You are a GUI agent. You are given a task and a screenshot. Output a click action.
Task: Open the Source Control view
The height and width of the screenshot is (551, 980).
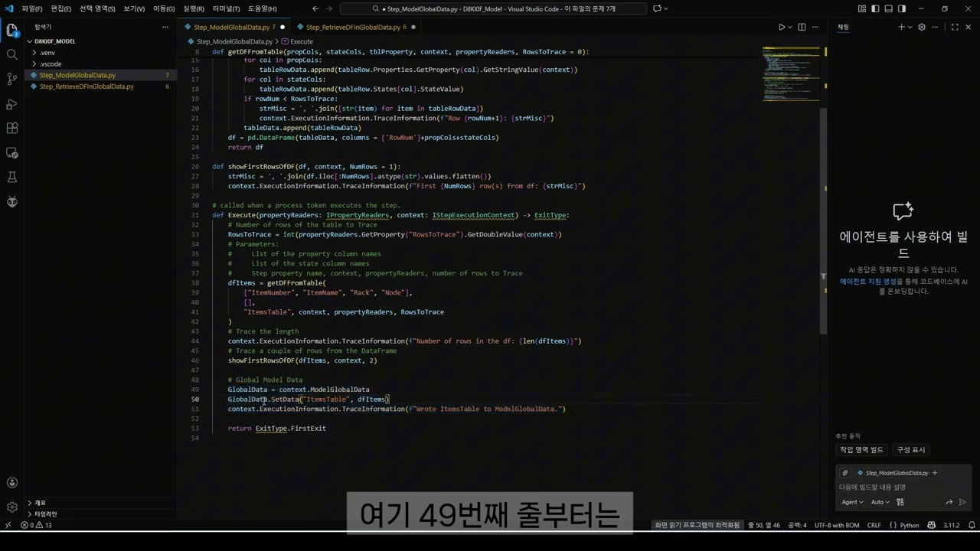point(11,79)
